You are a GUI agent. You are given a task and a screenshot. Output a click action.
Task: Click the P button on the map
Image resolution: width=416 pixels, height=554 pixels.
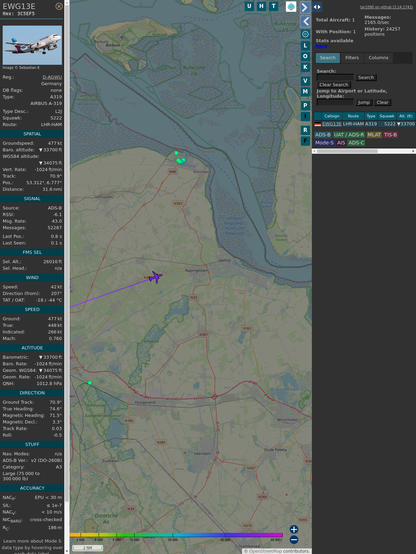(x=305, y=105)
